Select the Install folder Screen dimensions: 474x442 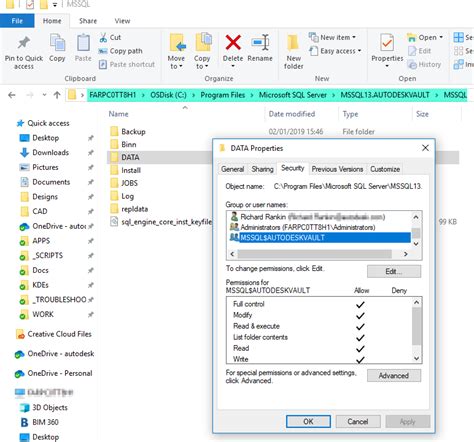click(x=131, y=170)
